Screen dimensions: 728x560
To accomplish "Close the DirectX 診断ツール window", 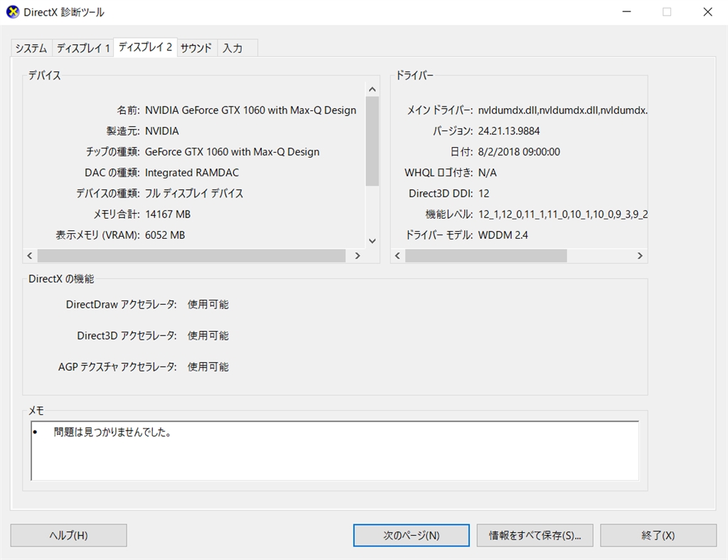I will 707,12.
